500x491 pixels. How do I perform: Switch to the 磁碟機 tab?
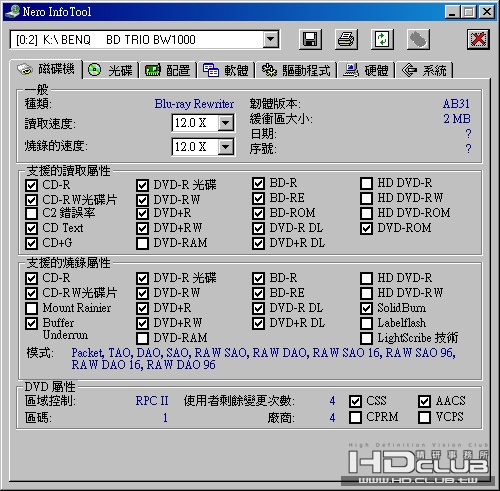46,69
